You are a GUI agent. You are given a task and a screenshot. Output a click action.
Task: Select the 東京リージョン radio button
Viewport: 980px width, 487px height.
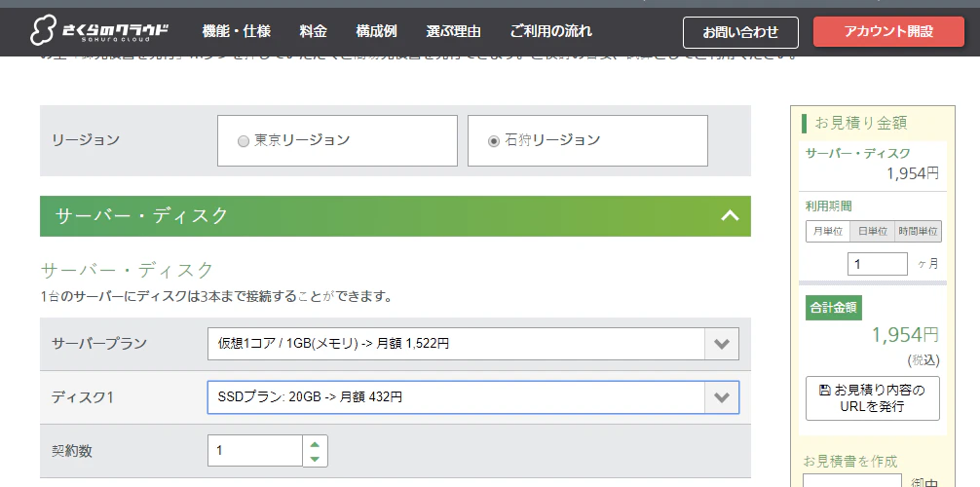pyautogui.click(x=244, y=141)
